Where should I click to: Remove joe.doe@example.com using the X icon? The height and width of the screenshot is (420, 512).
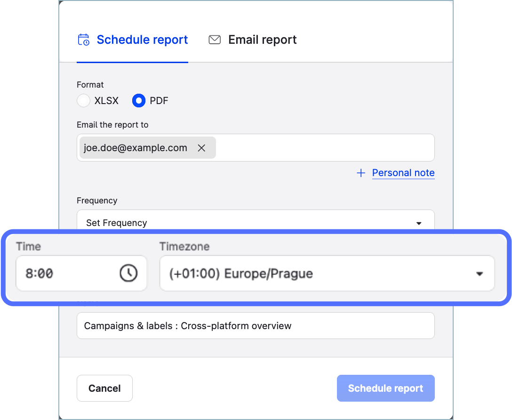click(x=201, y=147)
